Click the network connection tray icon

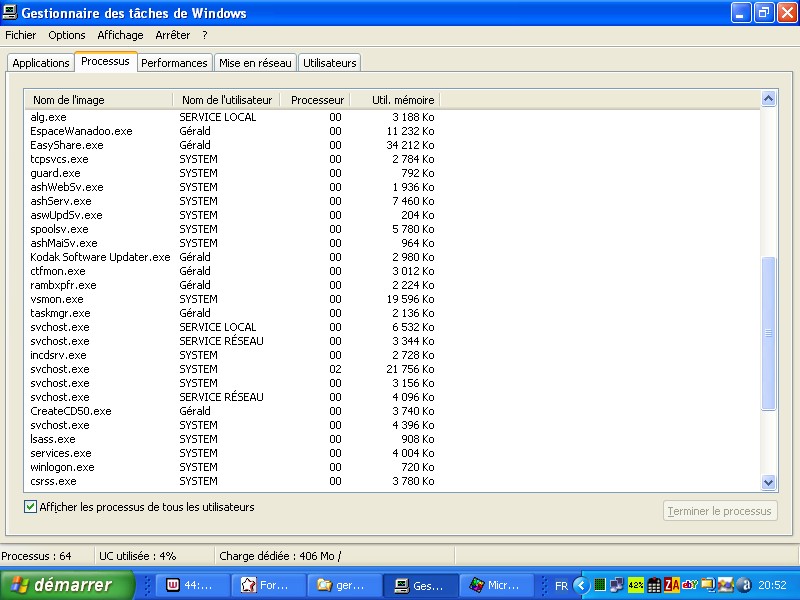pos(617,585)
